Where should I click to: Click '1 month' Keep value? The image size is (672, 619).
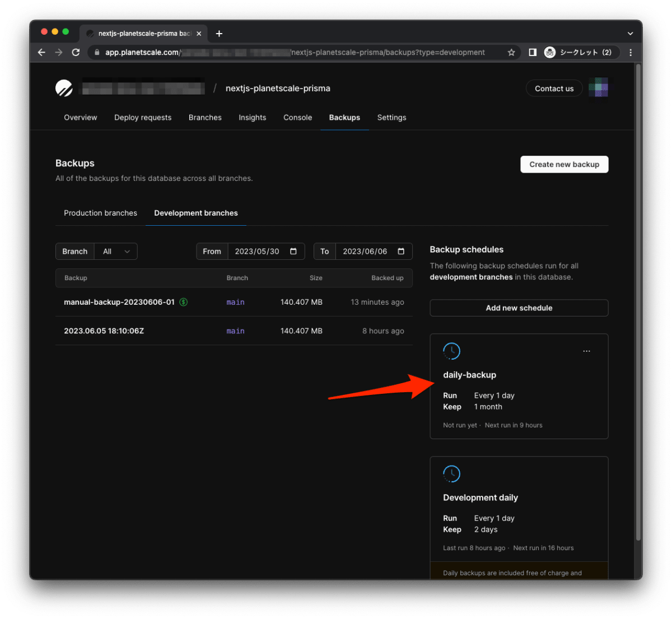coord(488,407)
